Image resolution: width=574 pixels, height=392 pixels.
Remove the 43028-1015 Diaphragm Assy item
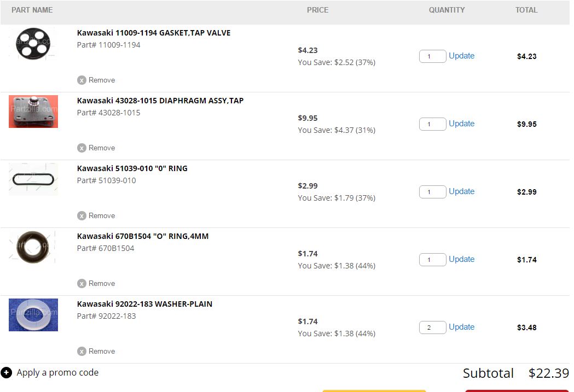(96, 148)
